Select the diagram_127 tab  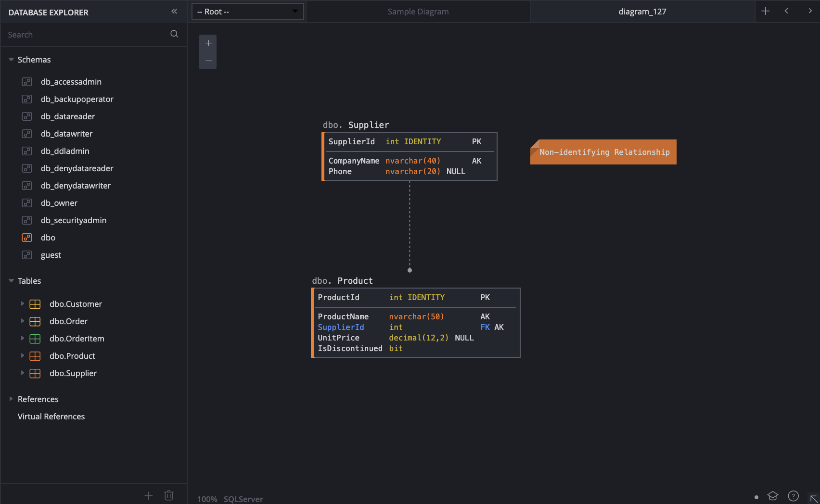click(642, 12)
